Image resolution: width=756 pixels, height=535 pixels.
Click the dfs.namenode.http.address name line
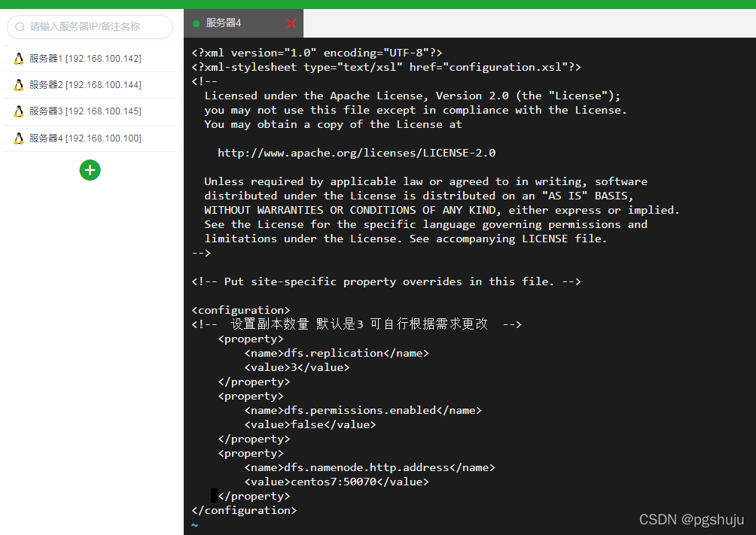point(369,467)
